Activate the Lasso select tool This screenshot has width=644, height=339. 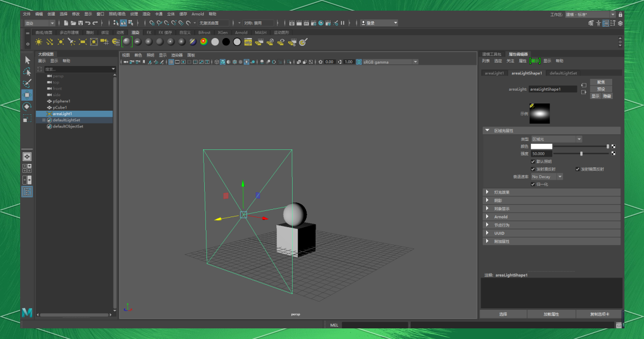click(27, 72)
